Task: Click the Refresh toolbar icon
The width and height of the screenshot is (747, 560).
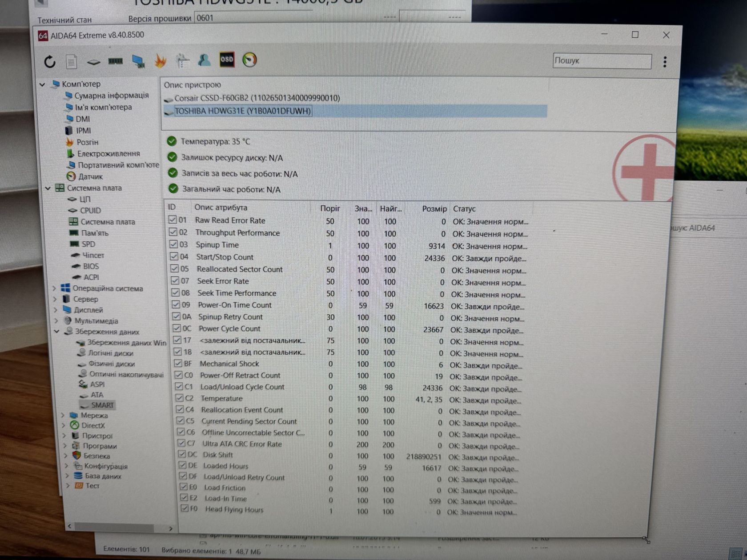Action: pyautogui.click(x=50, y=61)
